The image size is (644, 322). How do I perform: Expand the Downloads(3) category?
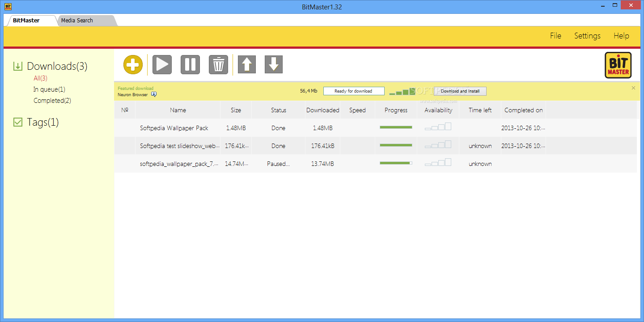coord(57,66)
